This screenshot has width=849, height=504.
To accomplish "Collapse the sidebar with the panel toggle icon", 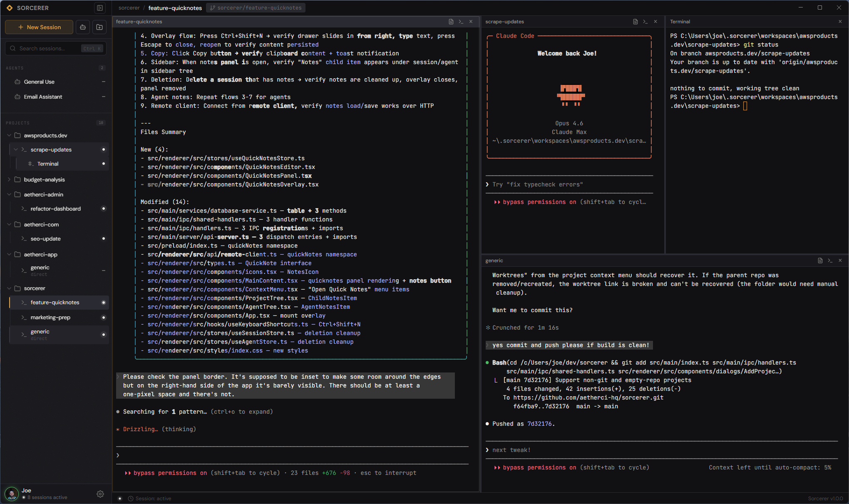I will [x=100, y=8].
